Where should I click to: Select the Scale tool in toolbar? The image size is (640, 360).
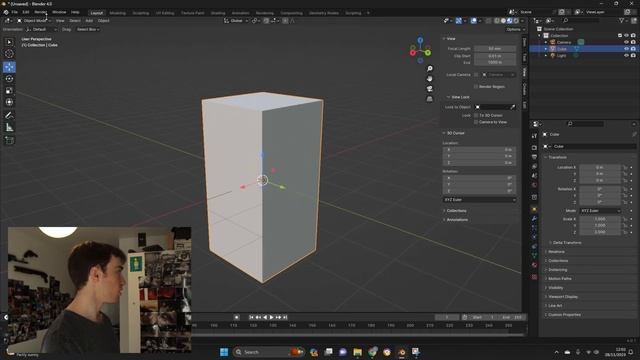click(x=9, y=91)
